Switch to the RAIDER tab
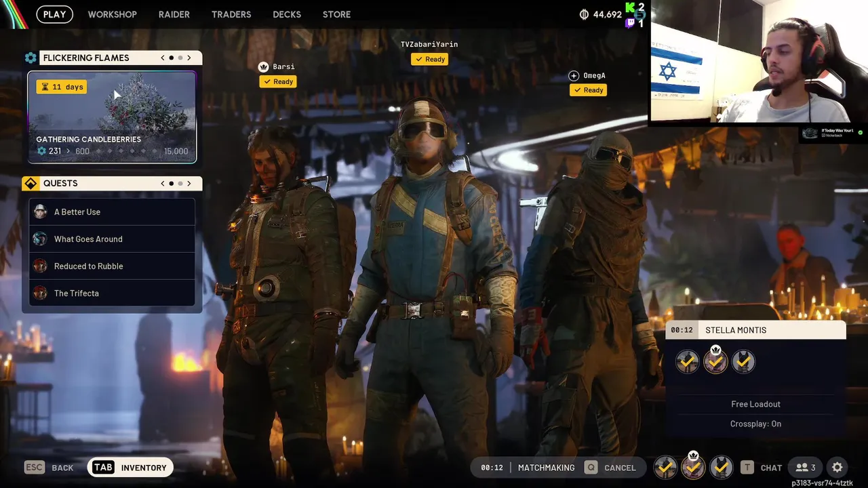Image resolution: width=868 pixels, height=488 pixels. (174, 14)
